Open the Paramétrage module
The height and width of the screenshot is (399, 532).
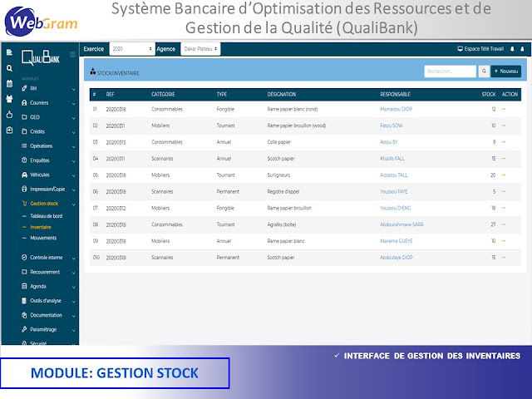43,329
